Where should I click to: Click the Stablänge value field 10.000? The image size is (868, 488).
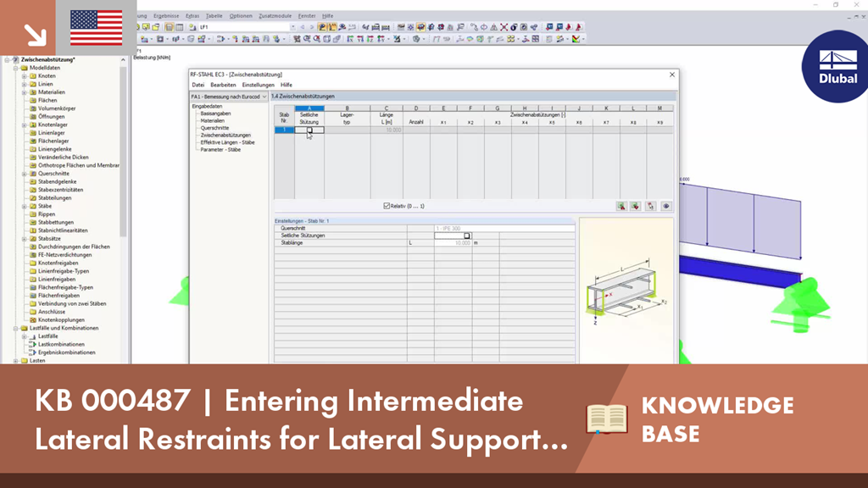pyautogui.click(x=453, y=243)
